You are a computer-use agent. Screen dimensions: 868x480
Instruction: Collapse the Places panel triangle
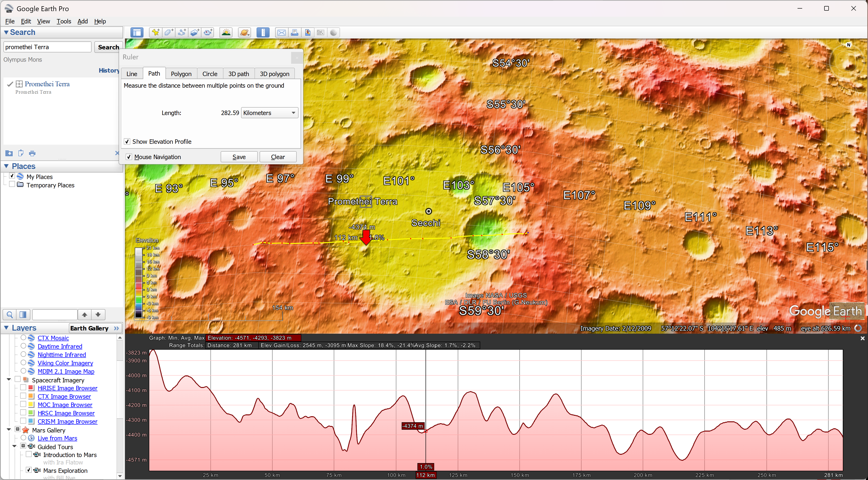(x=6, y=166)
